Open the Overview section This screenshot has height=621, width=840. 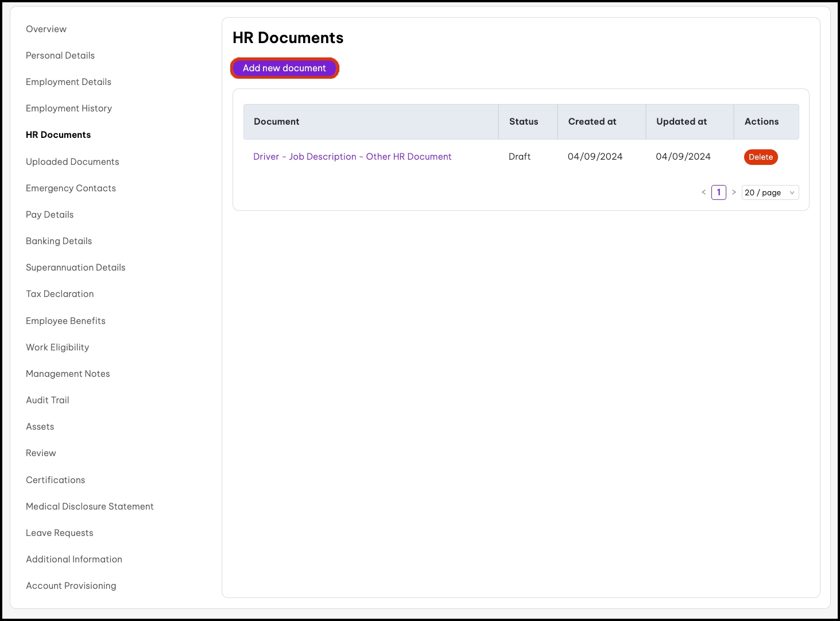point(46,29)
